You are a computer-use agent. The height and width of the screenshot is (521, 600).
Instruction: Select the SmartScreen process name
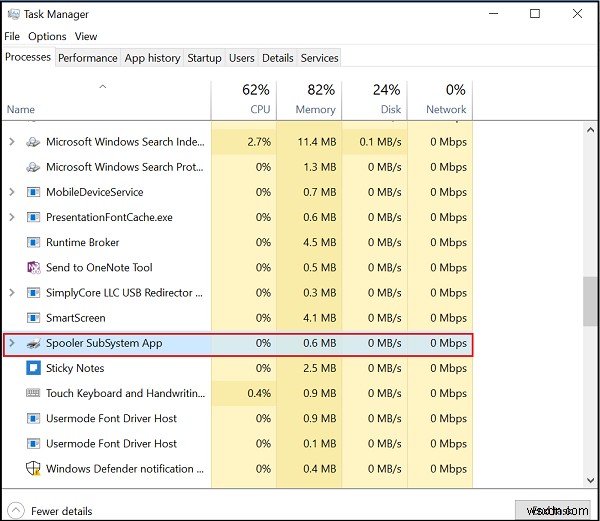click(75, 318)
